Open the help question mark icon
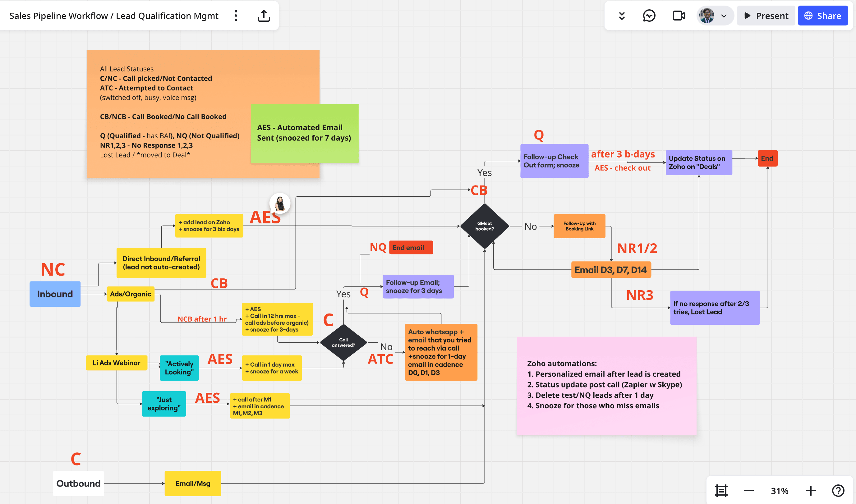 pos(838,490)
